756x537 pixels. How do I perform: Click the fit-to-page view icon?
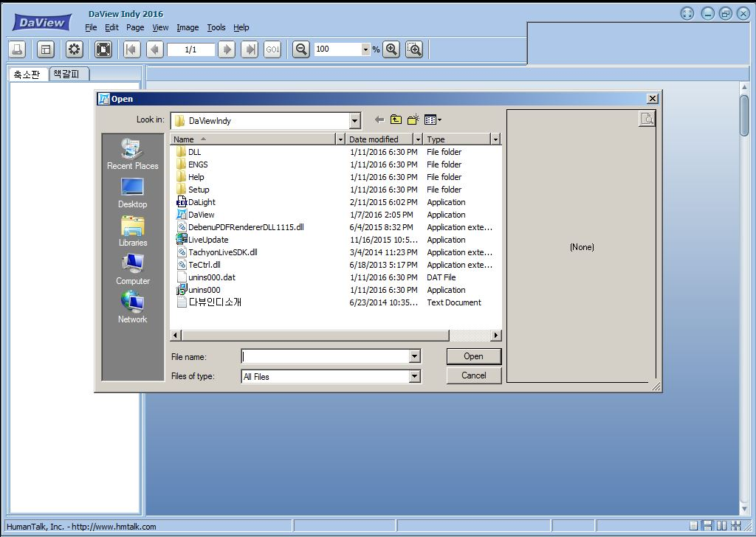[x=103, y=49]
